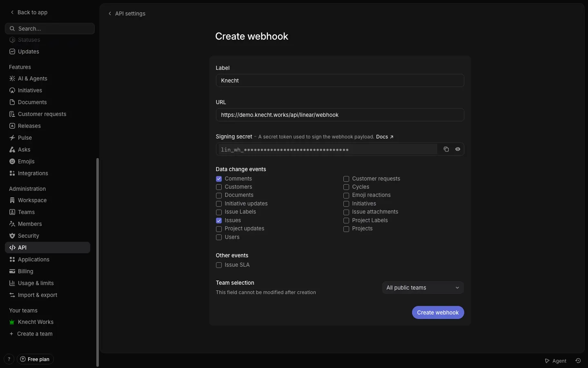Open the Members administration page

click(x=47, y=224)
